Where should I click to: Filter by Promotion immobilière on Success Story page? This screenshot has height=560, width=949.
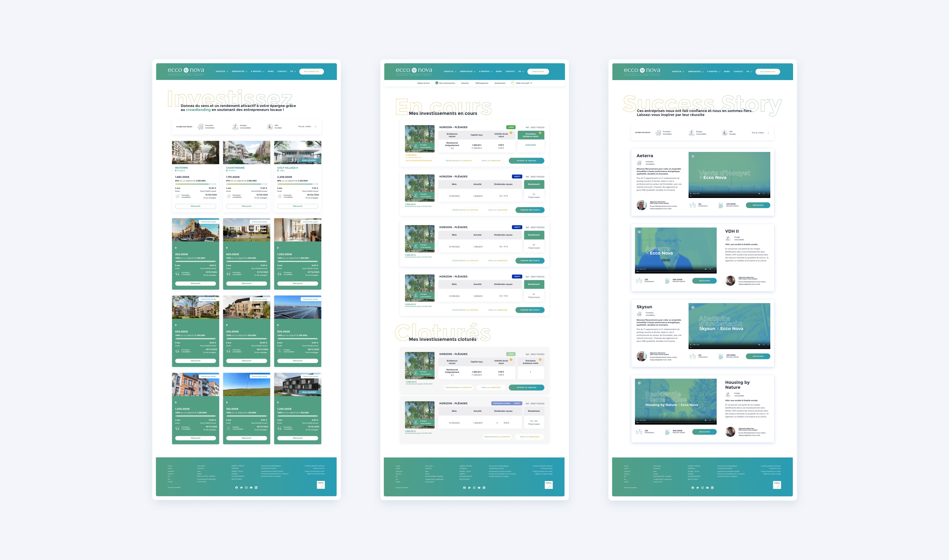pos(664,133)
